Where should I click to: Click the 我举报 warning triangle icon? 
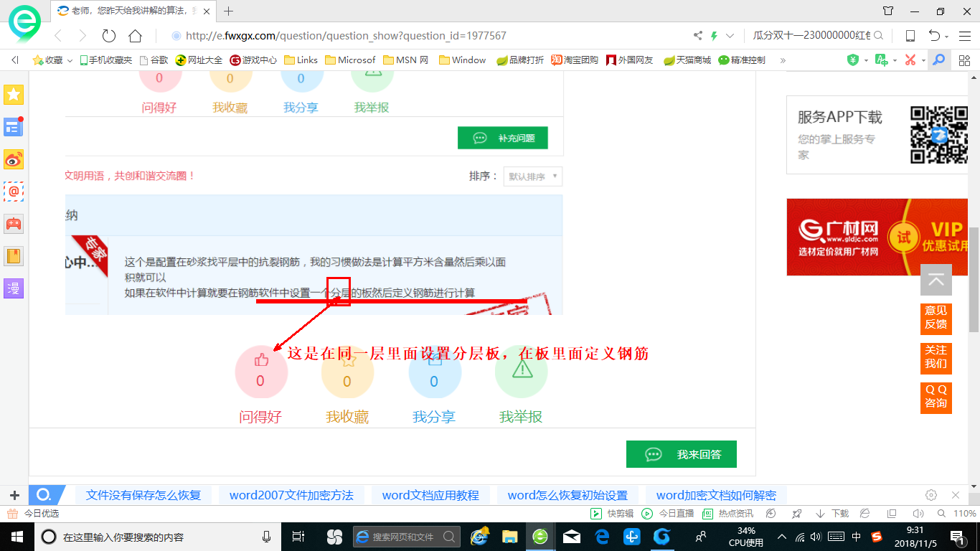[522, 371]
